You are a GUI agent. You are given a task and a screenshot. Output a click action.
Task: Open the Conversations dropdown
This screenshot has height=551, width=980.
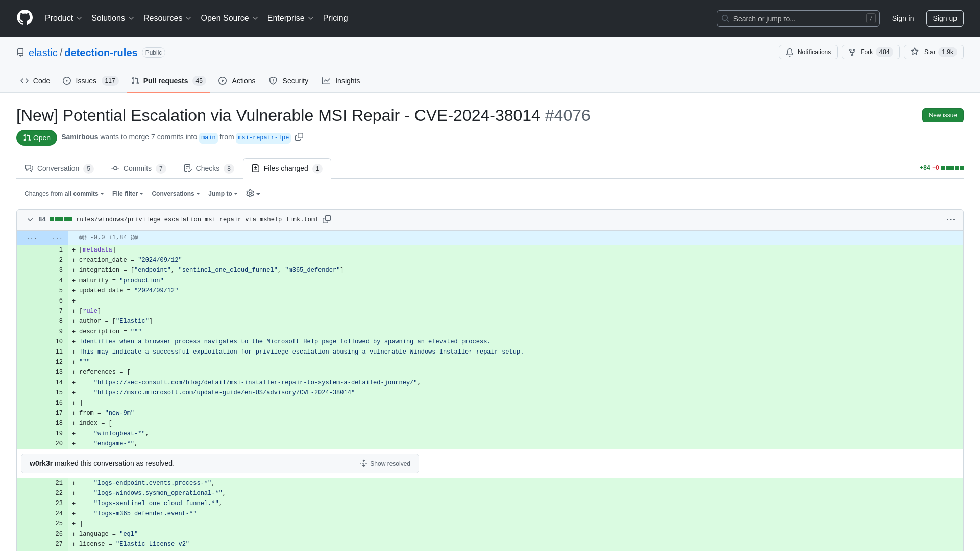(x=176, y=194)
